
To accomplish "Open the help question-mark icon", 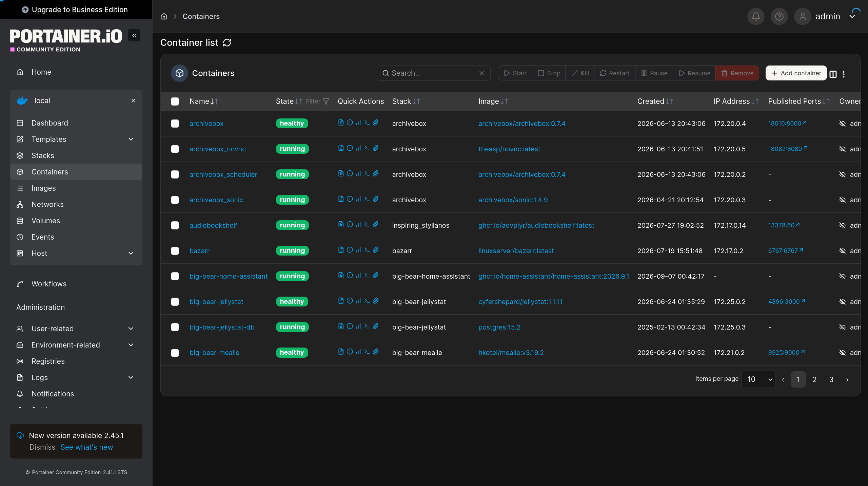I will pos(779,16).
